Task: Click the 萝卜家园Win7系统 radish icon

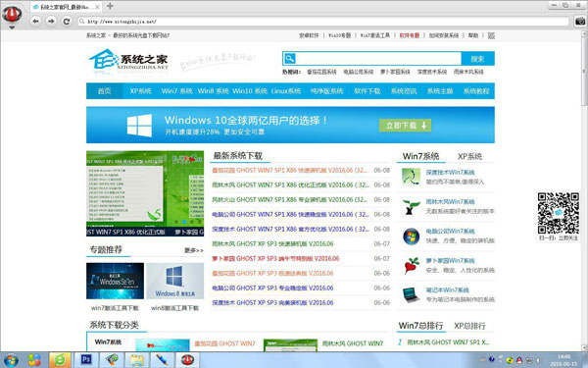Action: click(x=412, y=266)
